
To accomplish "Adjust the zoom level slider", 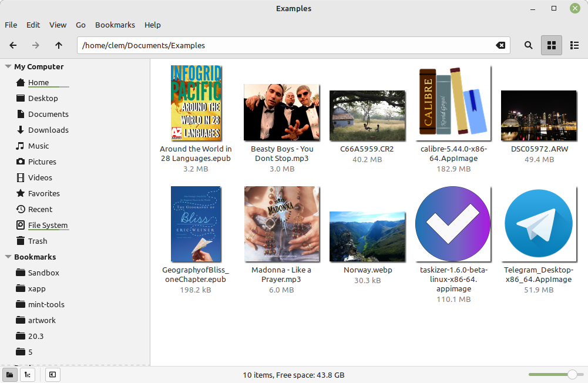I will pyautogui.click(x=572, y=375).
